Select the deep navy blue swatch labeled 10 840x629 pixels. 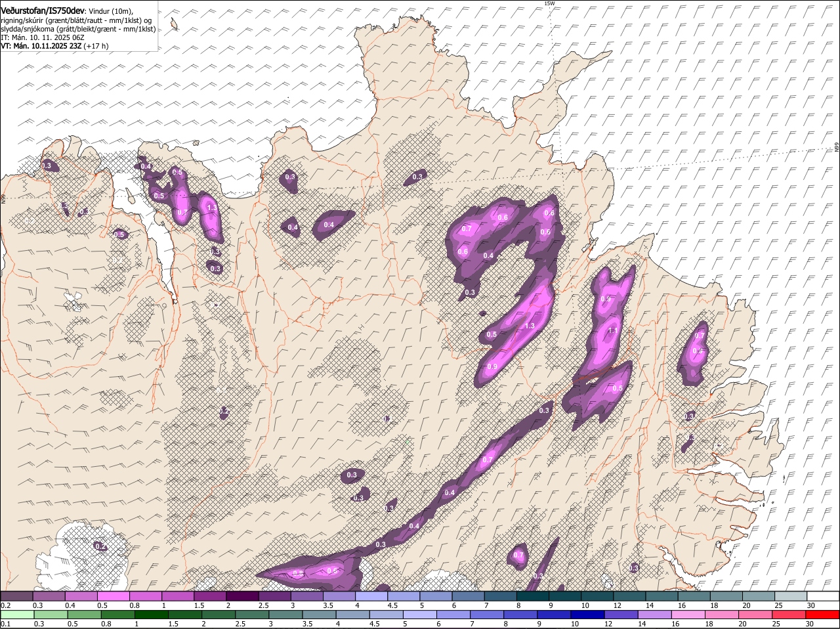coord(589,615)
